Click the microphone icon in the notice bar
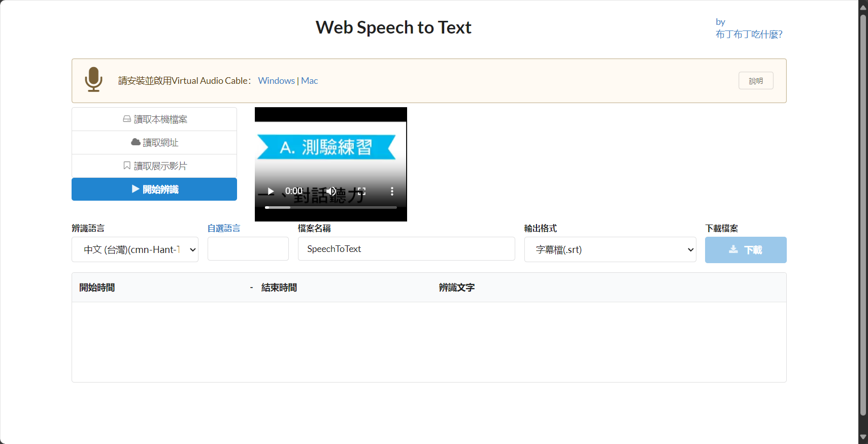 pyautogui.click(x=93, y=80)
